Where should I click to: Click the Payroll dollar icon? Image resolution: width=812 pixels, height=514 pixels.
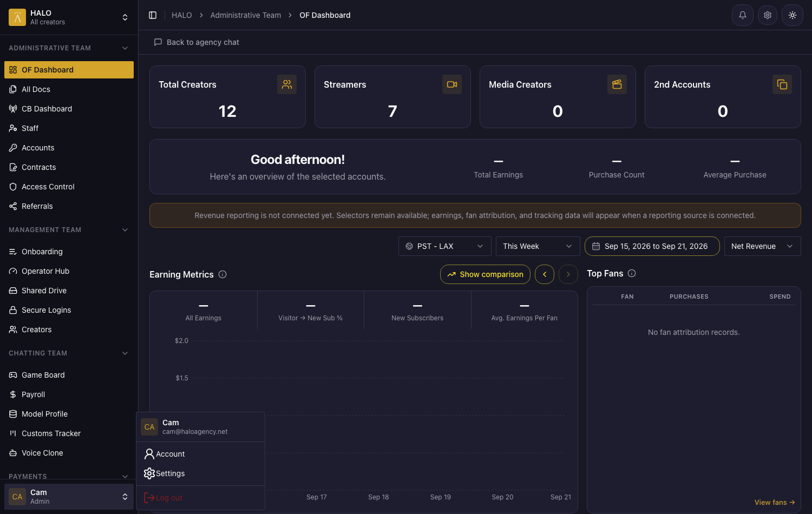(x=13, y=394)
